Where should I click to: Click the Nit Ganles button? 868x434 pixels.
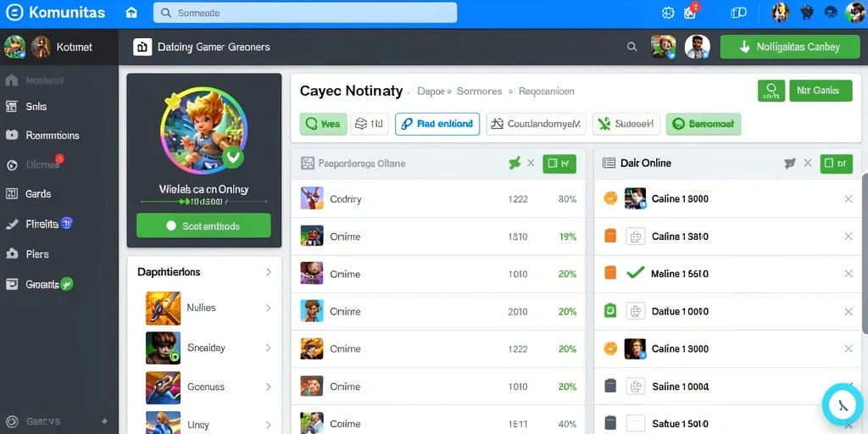[821, 91]
